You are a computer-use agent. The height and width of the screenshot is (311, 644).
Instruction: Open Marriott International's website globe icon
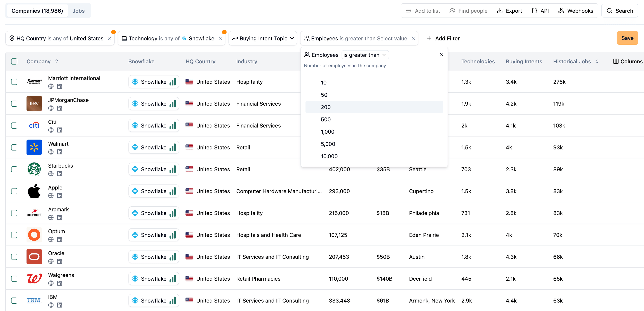tap(51, 86)
